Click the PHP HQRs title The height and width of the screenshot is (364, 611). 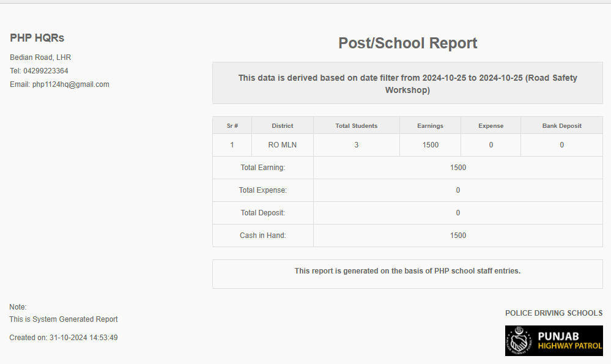pyautogui.click(x=37, y=38)
